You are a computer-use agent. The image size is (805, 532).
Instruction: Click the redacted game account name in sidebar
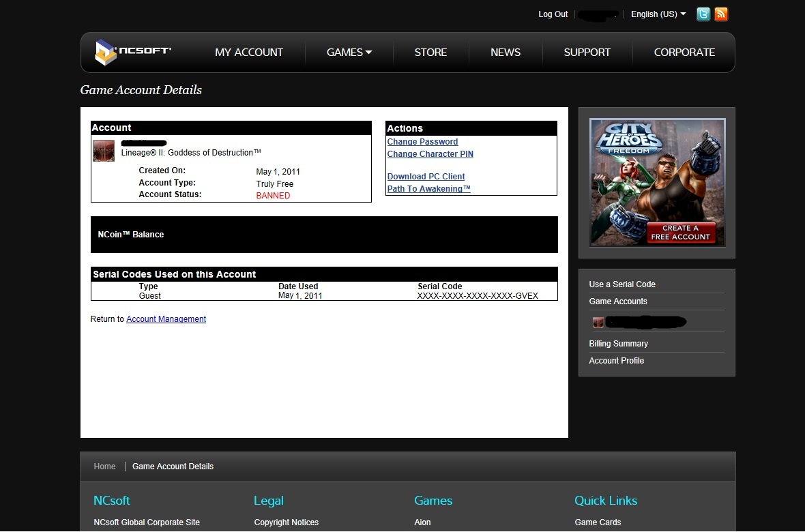click(646, 322)
